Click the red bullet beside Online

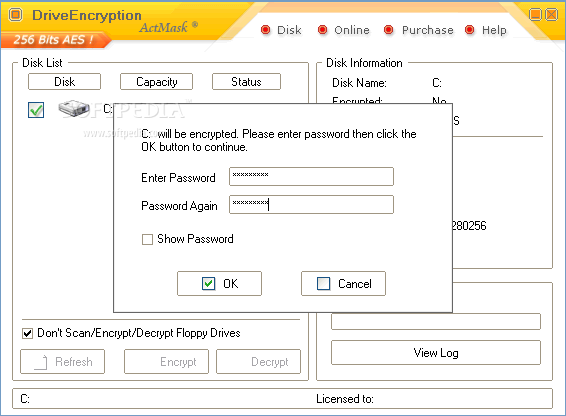click(x=322, y=30)
